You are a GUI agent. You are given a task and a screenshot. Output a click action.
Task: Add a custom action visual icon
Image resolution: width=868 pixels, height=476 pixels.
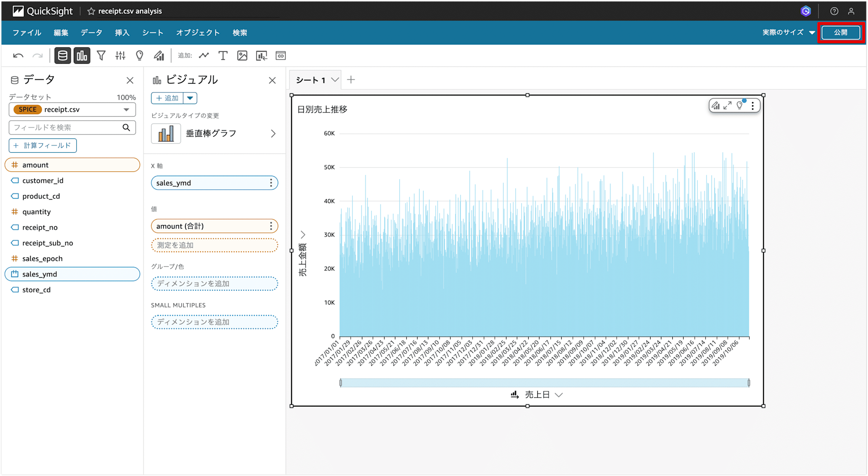pyautogui.click(x=261, y=56)
